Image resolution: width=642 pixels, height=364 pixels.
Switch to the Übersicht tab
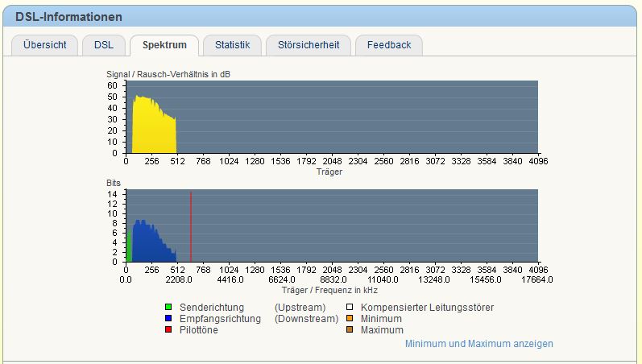44,45
